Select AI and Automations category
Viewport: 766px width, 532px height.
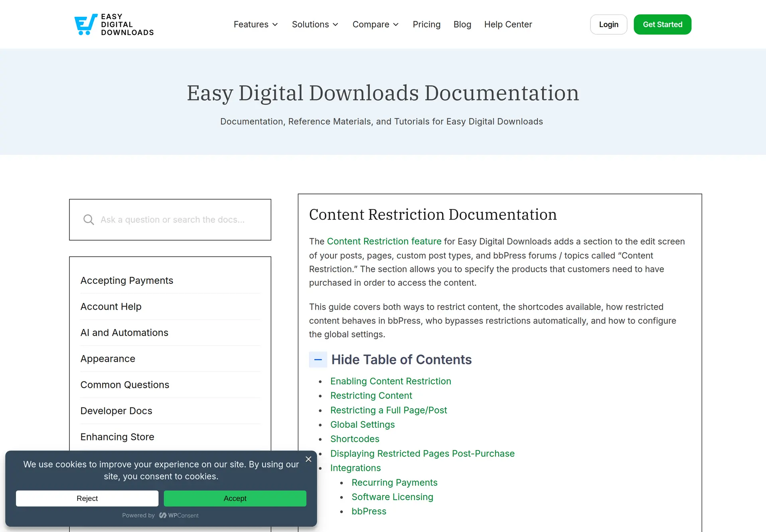click(x=124, y=332)
